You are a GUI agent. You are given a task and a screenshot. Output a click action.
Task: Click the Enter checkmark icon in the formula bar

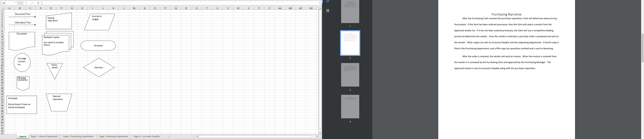click(32, 3)
